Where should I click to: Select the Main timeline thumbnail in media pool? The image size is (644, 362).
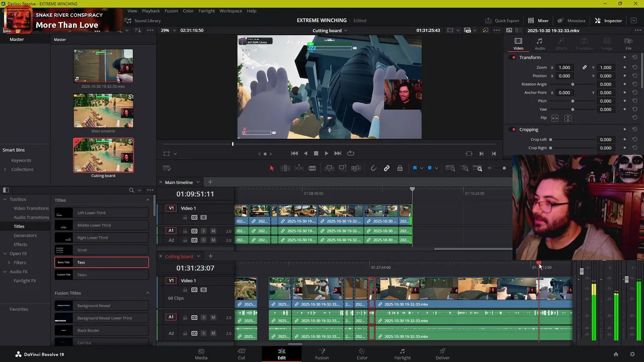point(103,111)
